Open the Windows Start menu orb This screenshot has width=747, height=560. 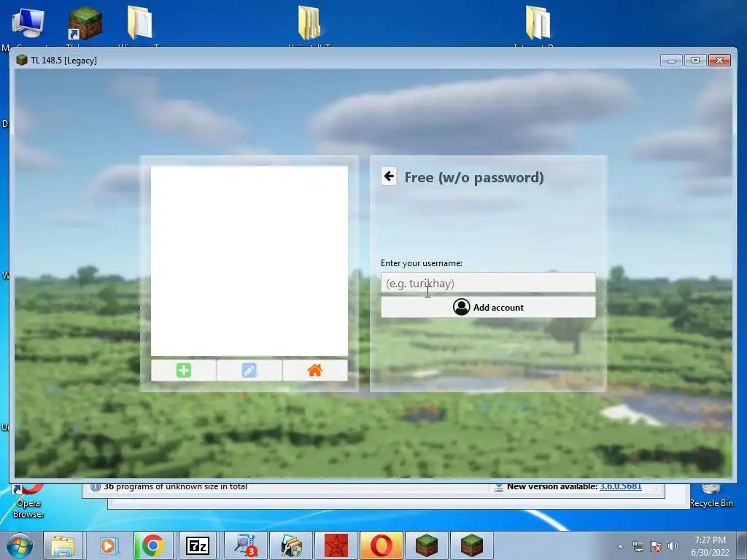(x=20, y=545)
